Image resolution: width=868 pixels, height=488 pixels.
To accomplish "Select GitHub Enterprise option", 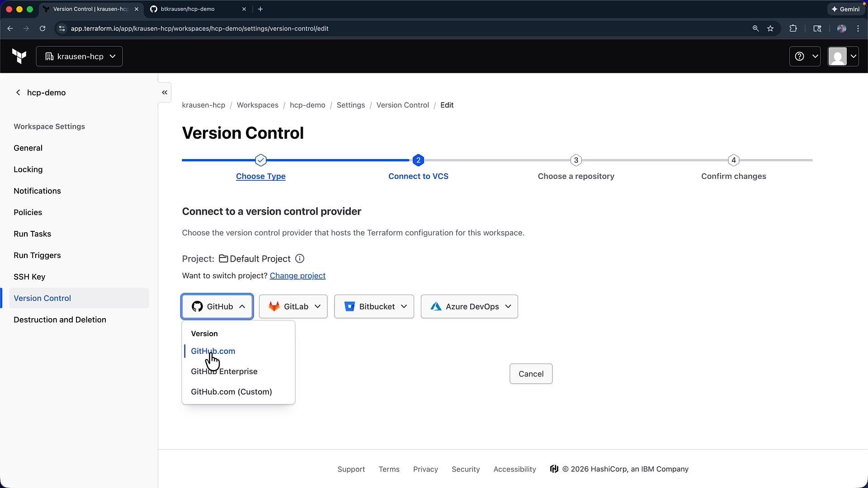I will click(224, 371).
